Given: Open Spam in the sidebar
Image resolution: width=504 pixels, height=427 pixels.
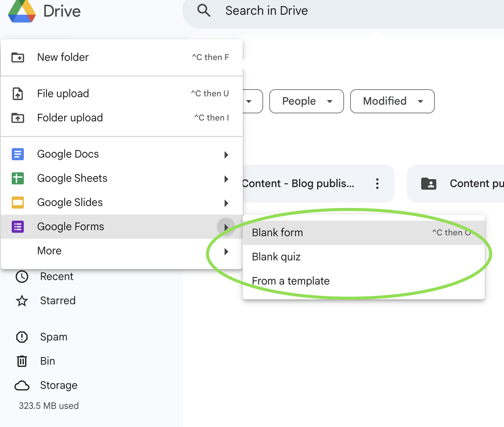Looking at the screenshot, I should pos(54,337).
